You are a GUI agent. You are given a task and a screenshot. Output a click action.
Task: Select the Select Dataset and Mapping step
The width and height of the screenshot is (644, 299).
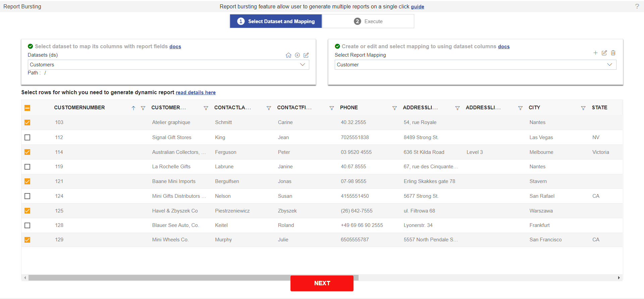click(276, 21)
